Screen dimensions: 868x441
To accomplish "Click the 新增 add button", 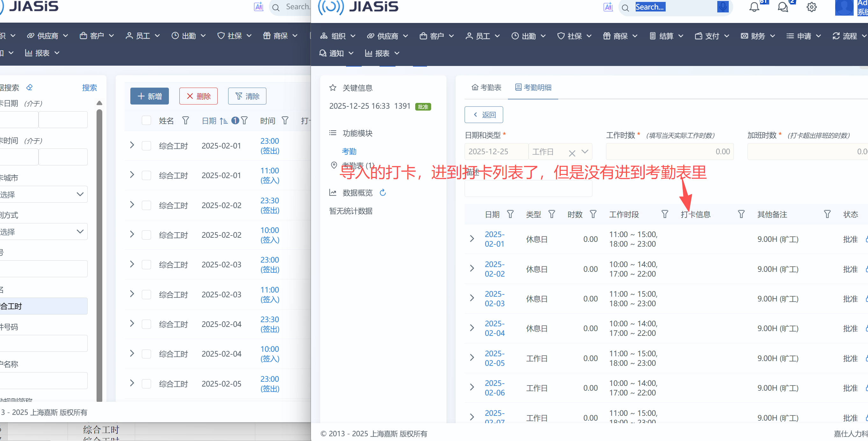I will point(150,96).
